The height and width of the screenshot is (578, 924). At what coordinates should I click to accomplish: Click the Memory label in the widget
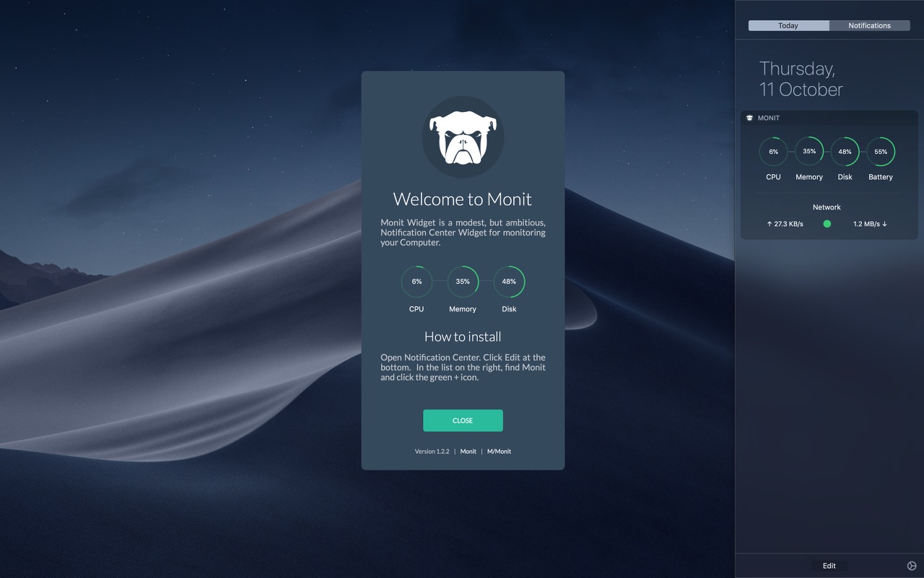coord(809,177)
